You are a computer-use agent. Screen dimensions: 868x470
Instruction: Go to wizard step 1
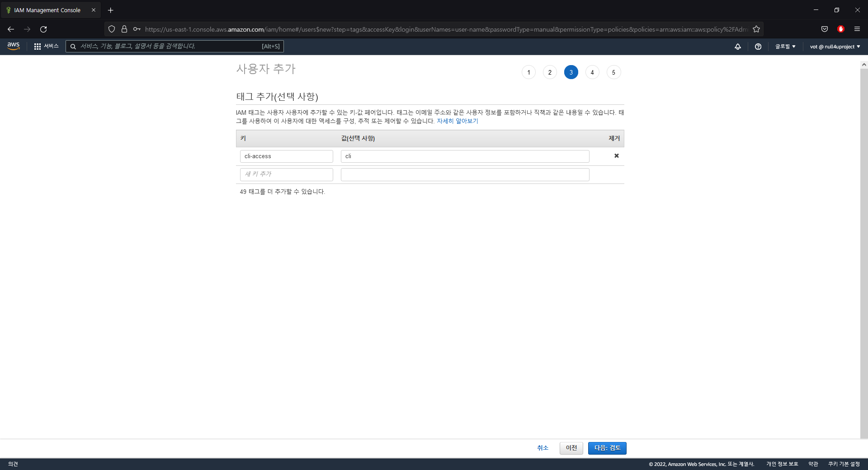click(528, 72)
